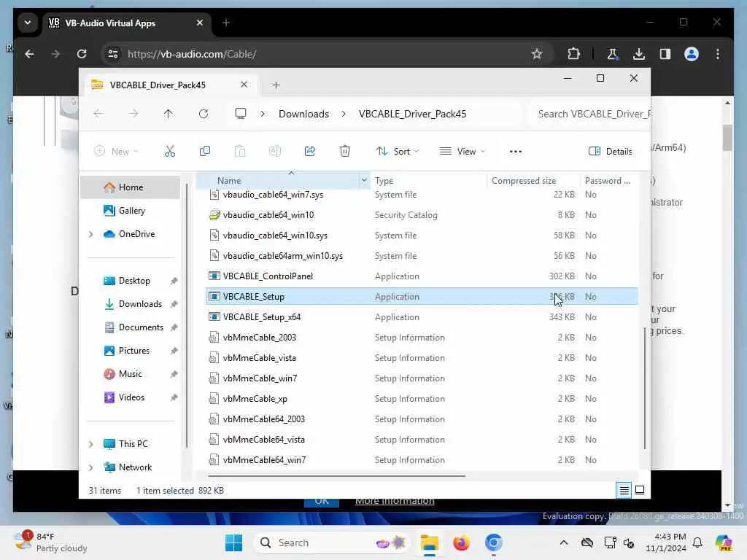Viewport: 747px width, 560px height.
Task: Expand breadcrumb chevron before Downloads
Action: [263, 114]
